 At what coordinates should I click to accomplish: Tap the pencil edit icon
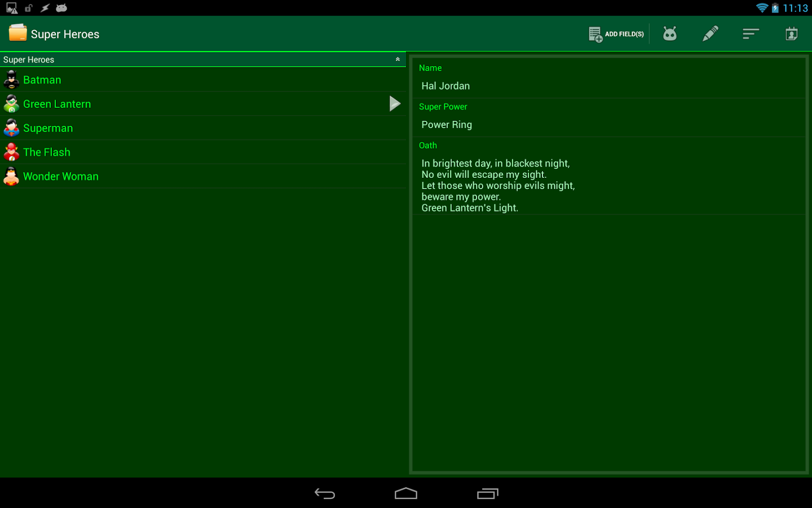pyautogui.click(x=710, y=34)
